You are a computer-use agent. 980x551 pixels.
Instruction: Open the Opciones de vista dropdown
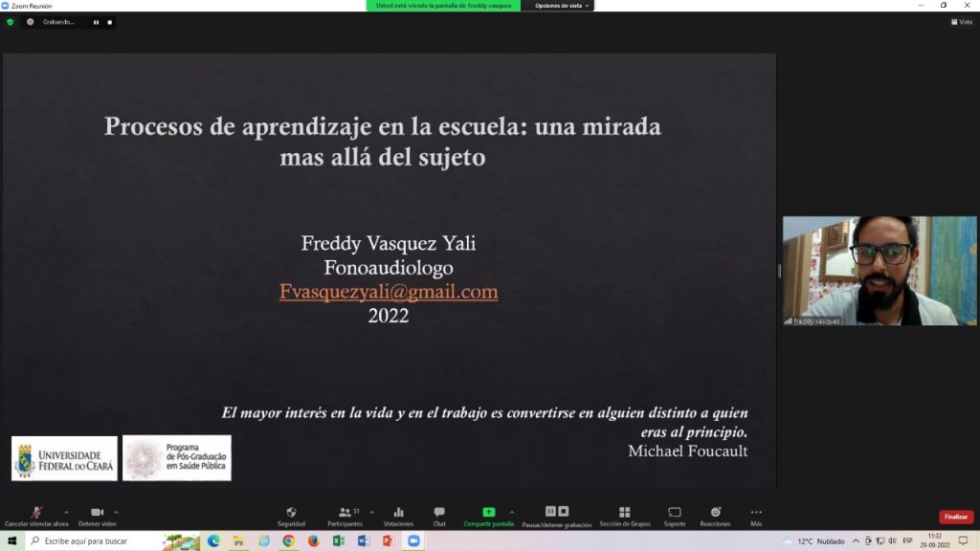point(559,6)
